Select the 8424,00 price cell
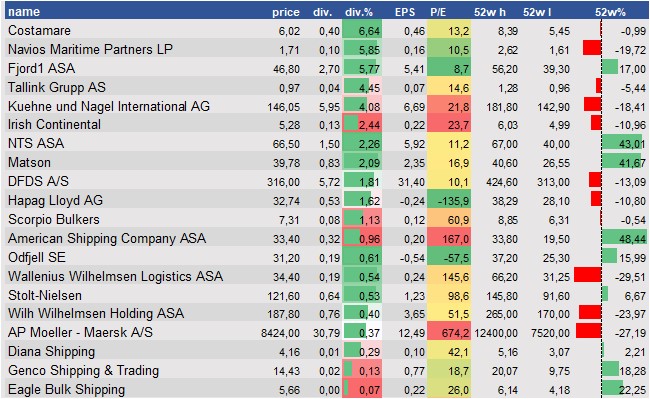The image size is (650, 399). [x=280, y=333]
